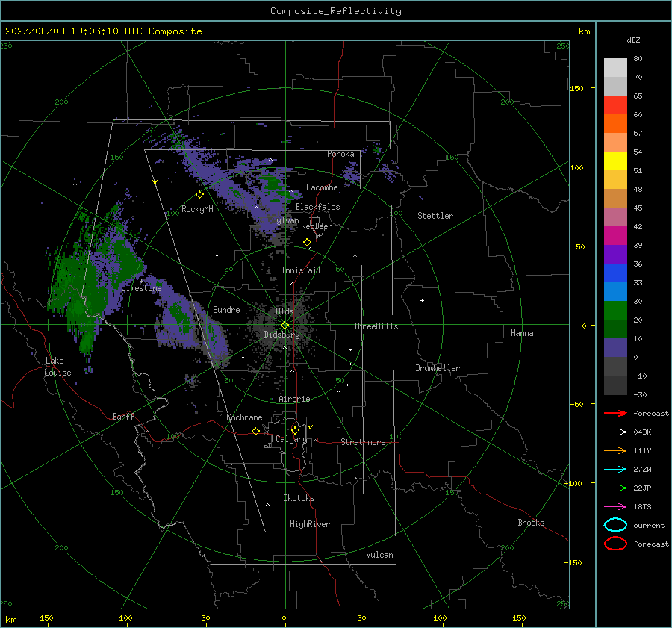Image resolution: width=672 pixels, height=628 pixels.
Task: Select the 33-36 dBZ blue swatch
Action: pos(615,273)
